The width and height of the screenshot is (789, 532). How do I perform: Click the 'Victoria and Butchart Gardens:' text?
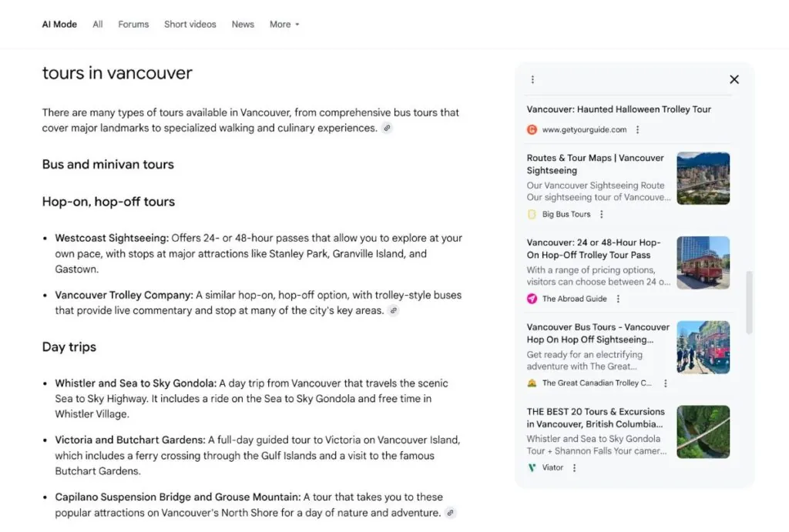click(x=130, y=440)
